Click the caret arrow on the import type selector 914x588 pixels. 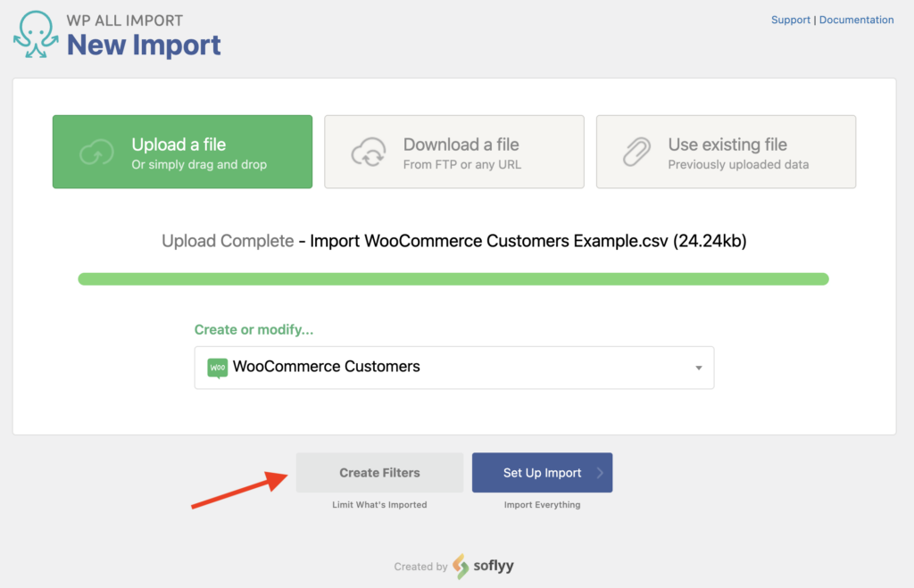click(x=700, y=368)
